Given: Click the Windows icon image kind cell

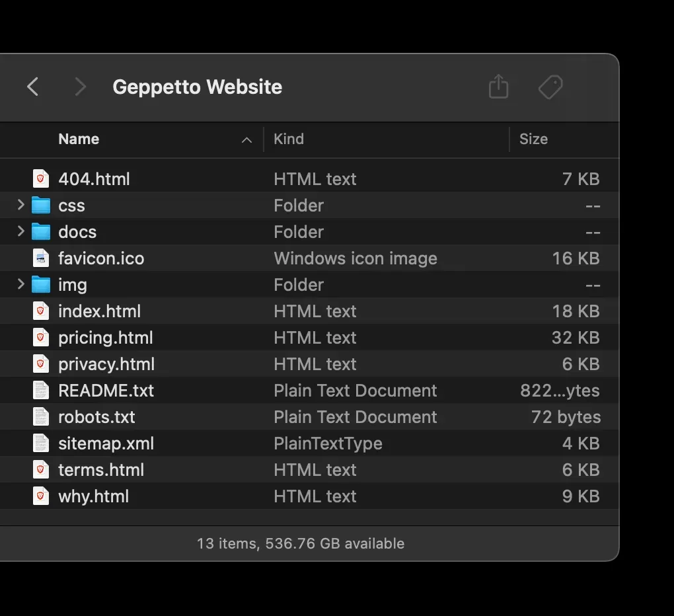Looking at the screenshot, I should pos(356,258).
